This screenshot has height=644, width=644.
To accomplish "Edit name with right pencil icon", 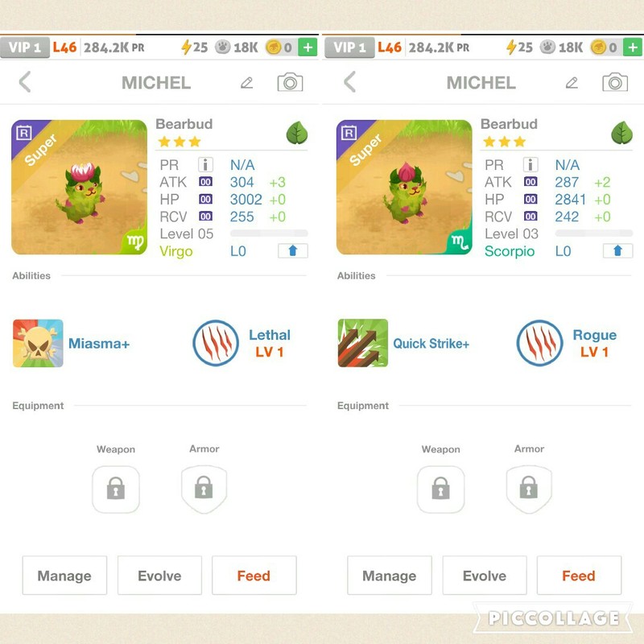I will pos(572,83).
